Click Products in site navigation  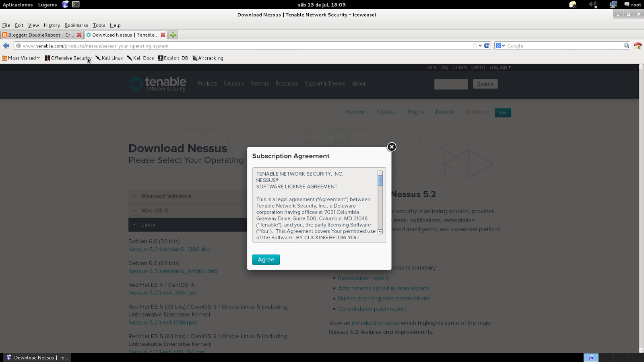207,84
